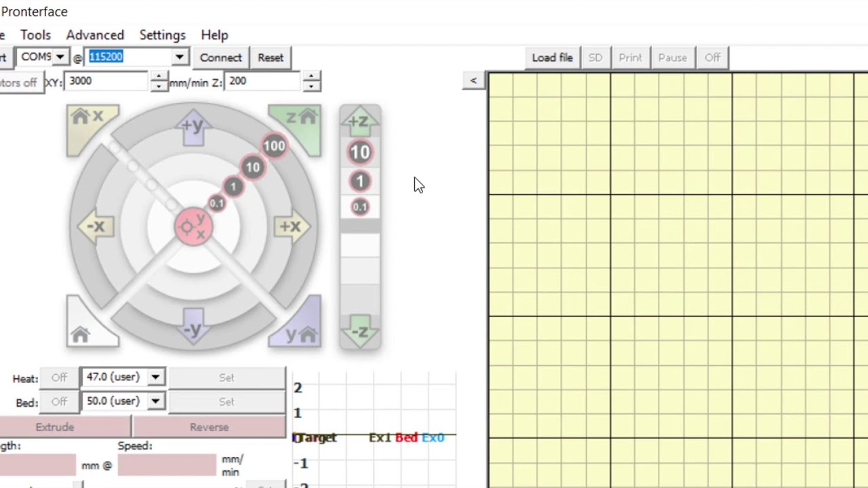Click the Connect button
The height and width of the screenshot is (488, 868).
click(220, 58)
